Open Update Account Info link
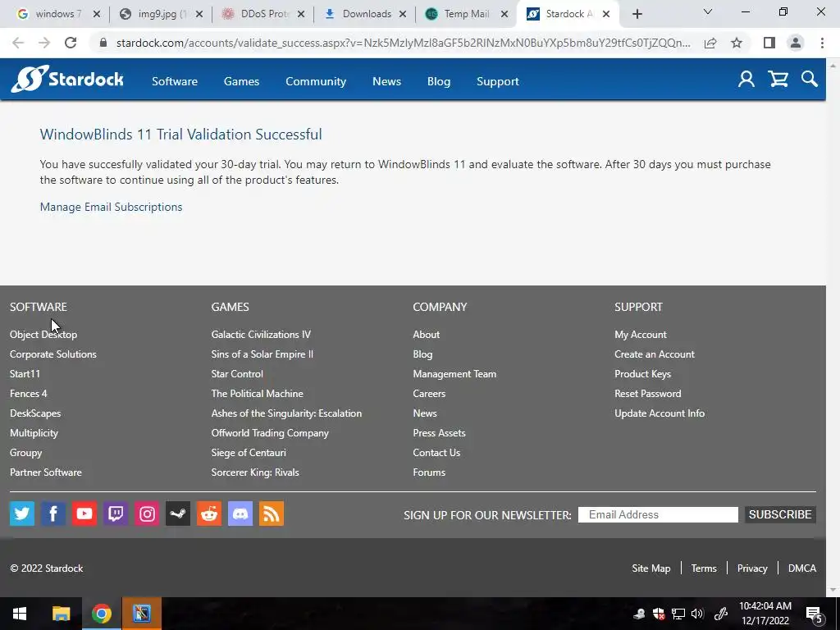840x630 pixels. (x=660, y=413)
